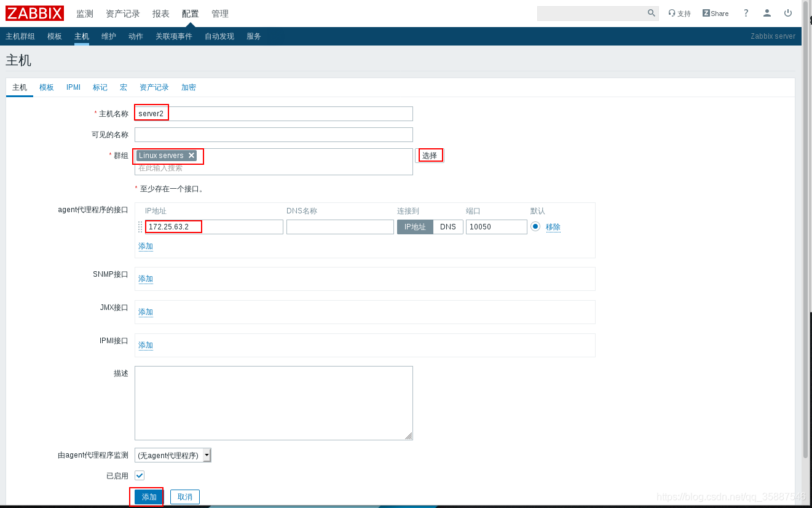
Task: Open the Reports menu
Action: pos(161,14)
